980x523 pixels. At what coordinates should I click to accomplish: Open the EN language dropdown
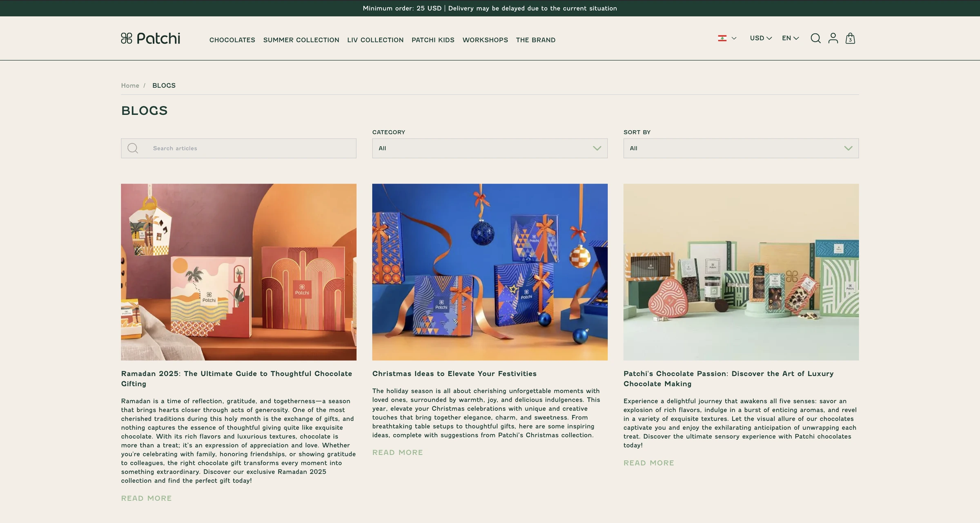[791, 38]
